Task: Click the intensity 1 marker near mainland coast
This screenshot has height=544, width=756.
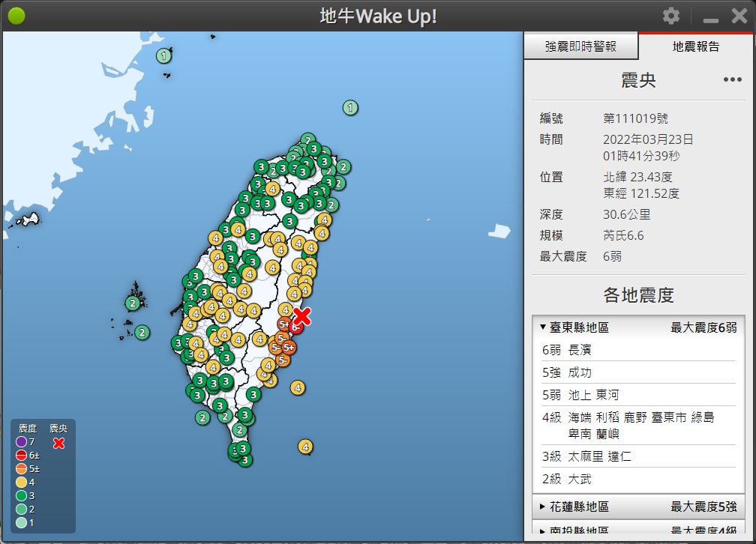Action: coord(163,55)
